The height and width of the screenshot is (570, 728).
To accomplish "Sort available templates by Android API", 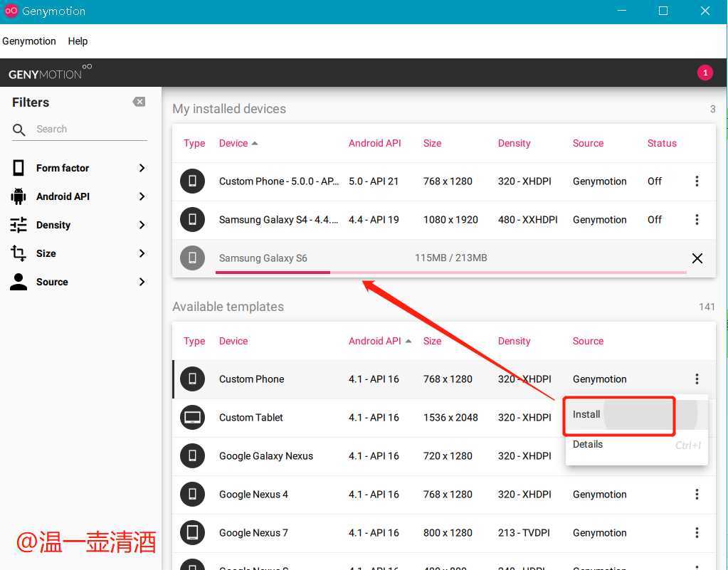I will [x=380, y=341].
